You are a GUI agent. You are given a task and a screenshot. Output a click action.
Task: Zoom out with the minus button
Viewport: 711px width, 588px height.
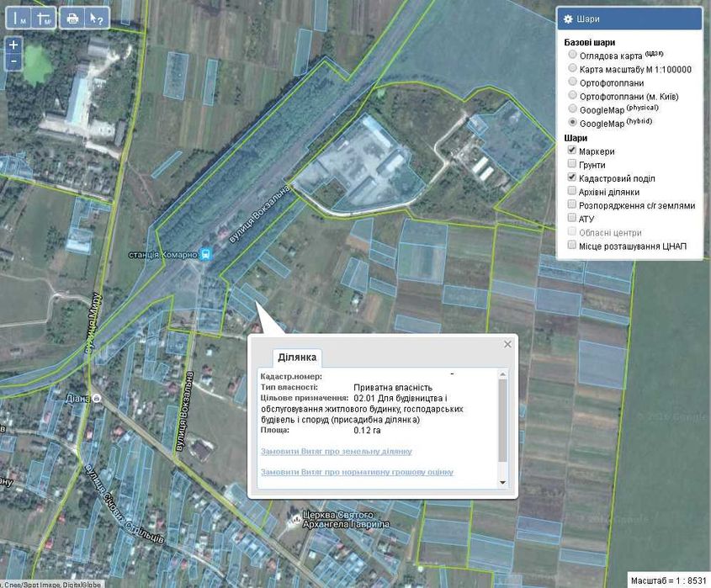(13, 61)
